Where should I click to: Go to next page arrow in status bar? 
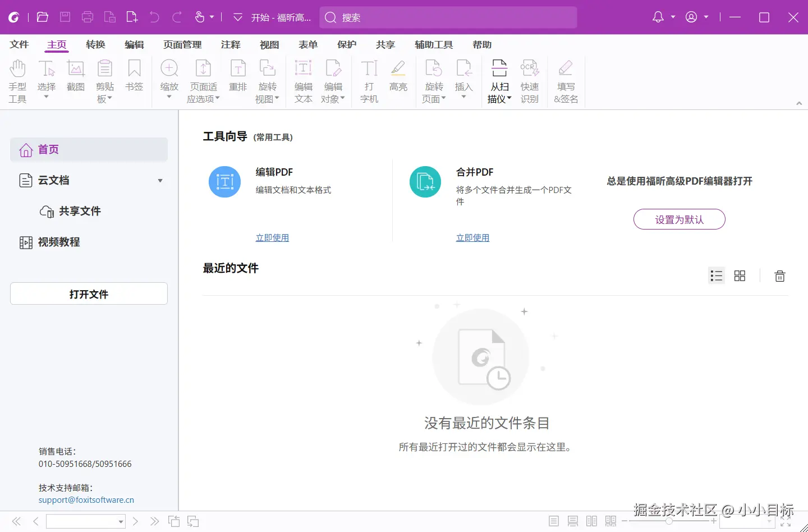(x=135, y=521)
